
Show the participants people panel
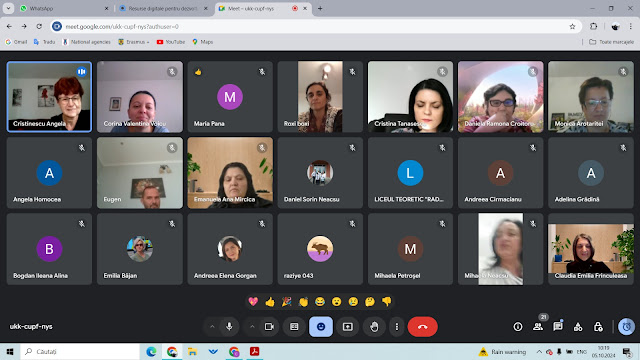tap(538, 327)
